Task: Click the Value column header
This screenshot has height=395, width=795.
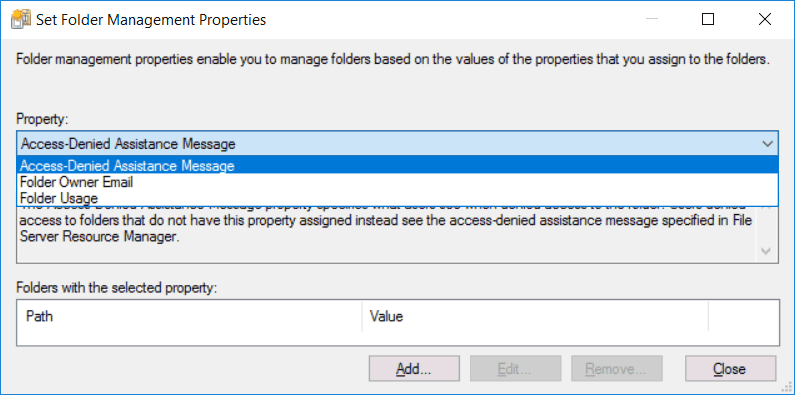Action: (535, 317)
